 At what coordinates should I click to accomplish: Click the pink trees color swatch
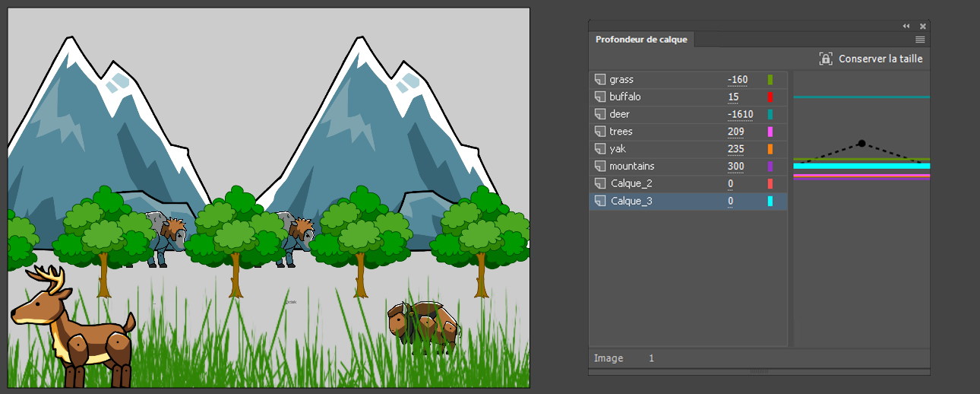point(770,132)
